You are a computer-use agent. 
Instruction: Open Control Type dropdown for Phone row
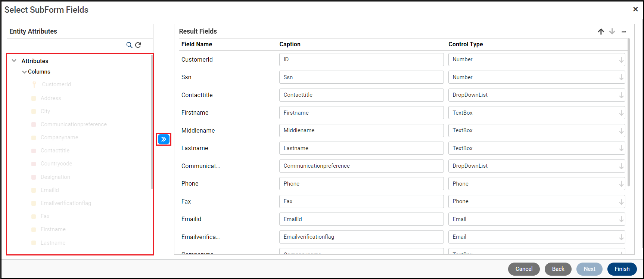[621, 184]
